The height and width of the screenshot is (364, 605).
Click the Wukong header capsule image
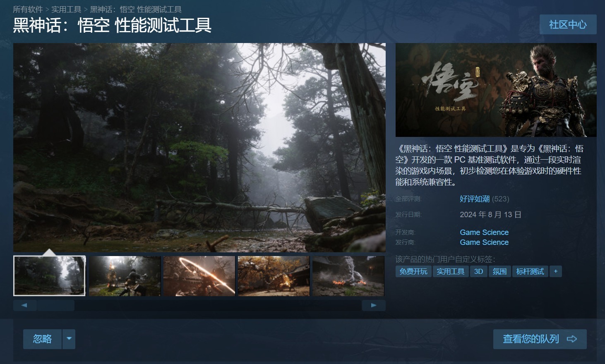(x=496, y=90)
